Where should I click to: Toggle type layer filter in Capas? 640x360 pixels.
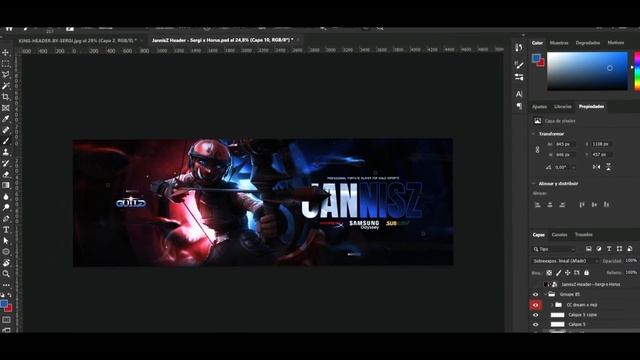click(x=609, y=249)
